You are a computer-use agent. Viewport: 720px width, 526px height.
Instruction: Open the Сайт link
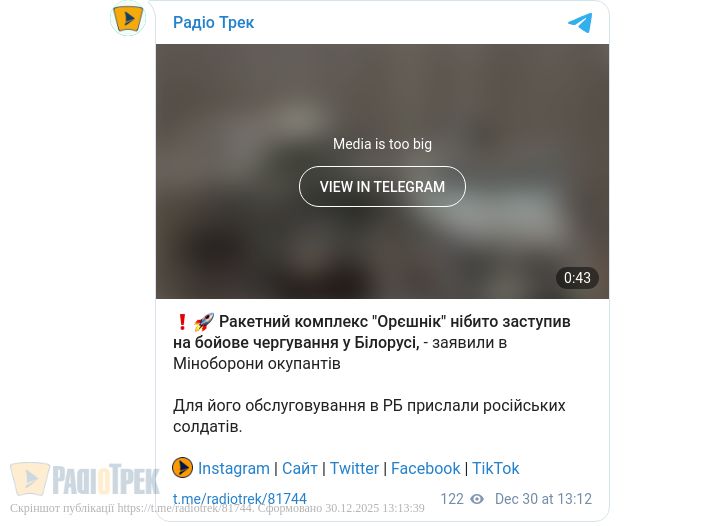[x=299, y=468]
